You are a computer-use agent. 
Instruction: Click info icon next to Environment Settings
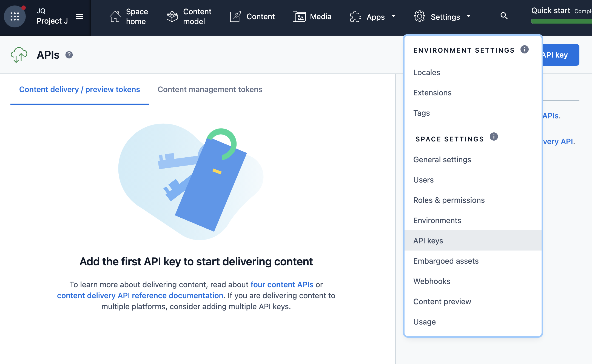coord(524,50)
